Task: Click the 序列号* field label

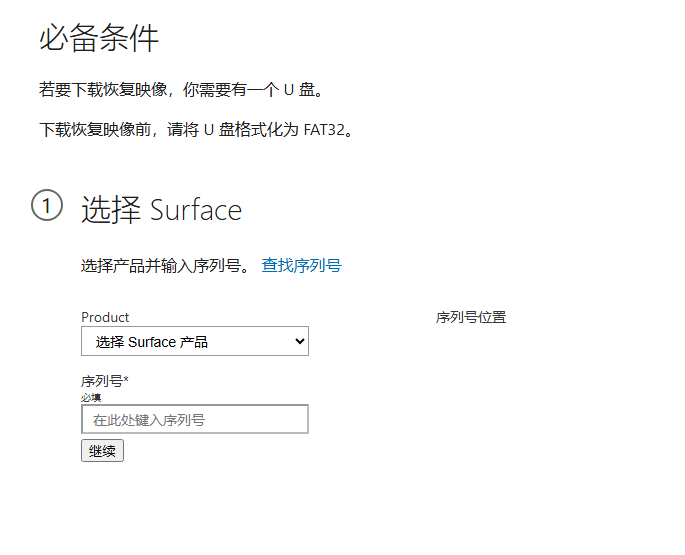Action: click(x=105, y=381)
